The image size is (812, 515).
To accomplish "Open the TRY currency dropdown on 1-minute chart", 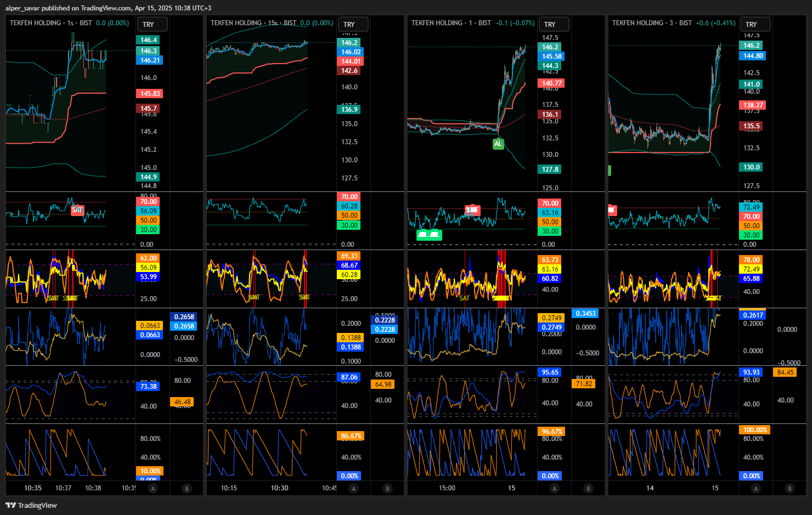I will (554, 24).
